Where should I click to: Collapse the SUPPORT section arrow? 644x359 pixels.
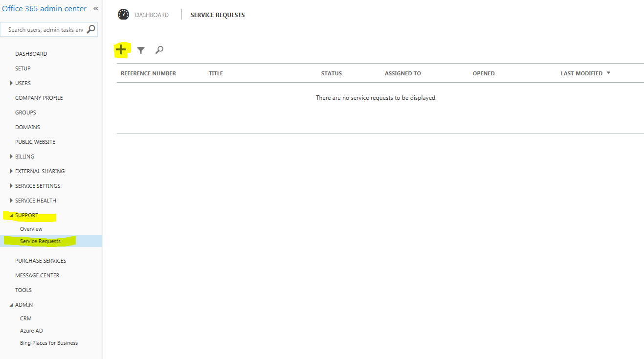click(x=11, y=215)
